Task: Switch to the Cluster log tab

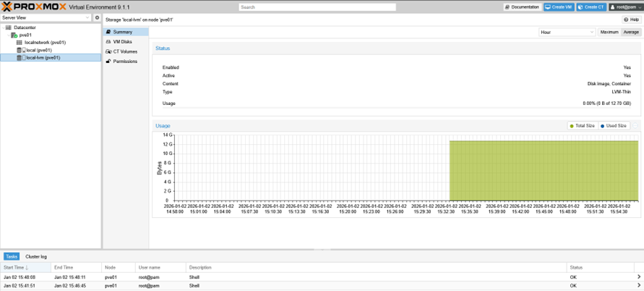Action: point(36,256)
